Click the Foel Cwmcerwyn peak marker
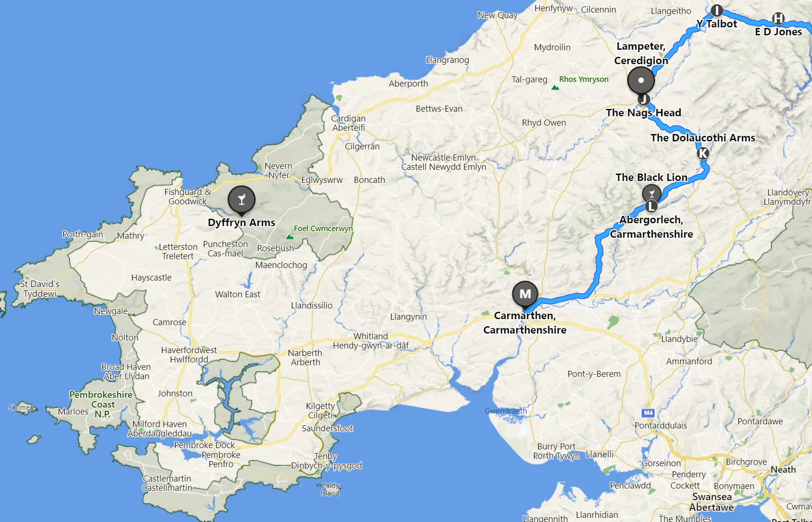The width and height of the screenshot is (812, 522). [290, 237]
